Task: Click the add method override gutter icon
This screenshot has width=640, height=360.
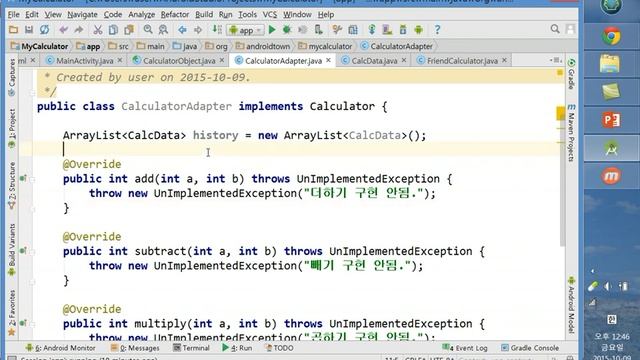Action: tap(23, 178)
